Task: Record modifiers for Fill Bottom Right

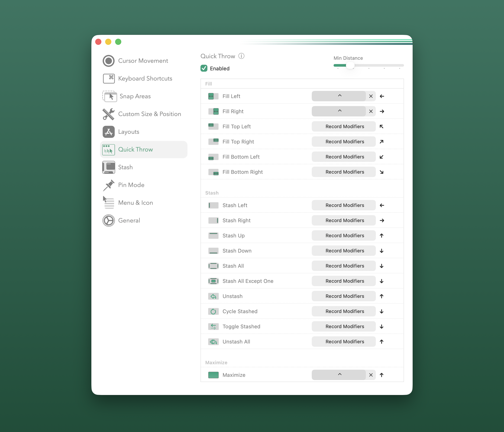Action: pos(344,172)
